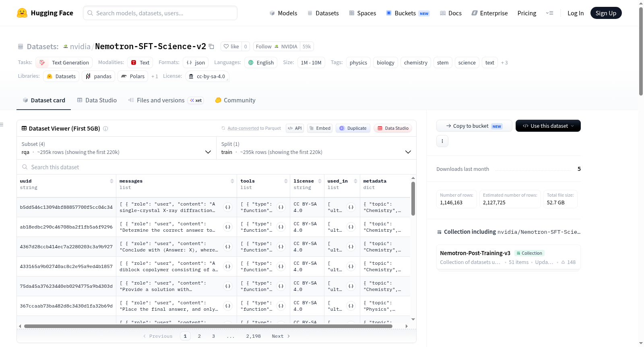Select the chemistry tag

pos(415,62)
